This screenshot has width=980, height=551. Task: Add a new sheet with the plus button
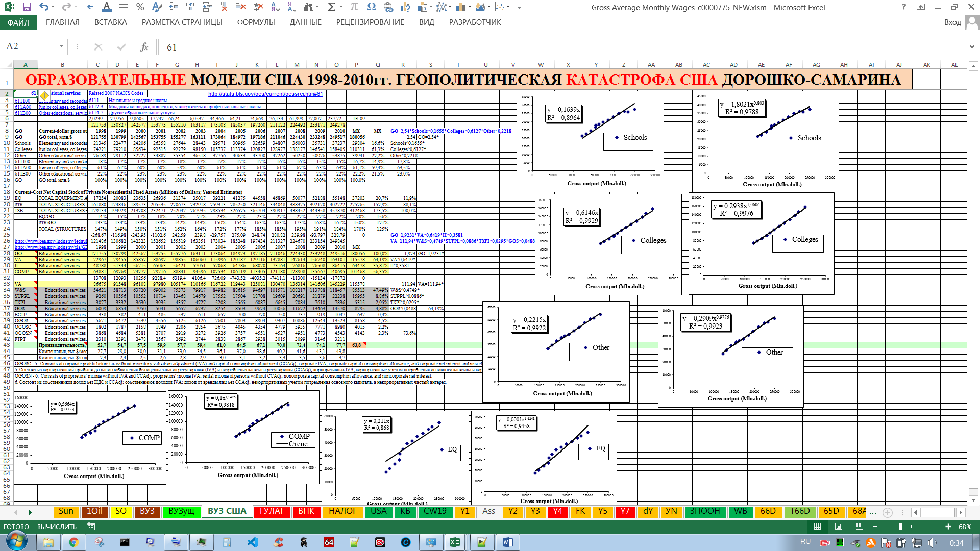coord(888,512)
